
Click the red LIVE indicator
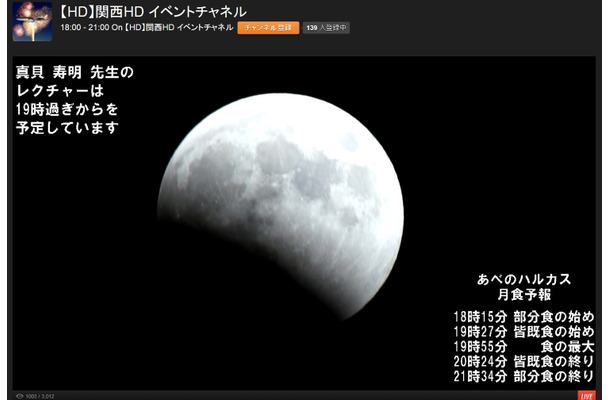point(586,396)
